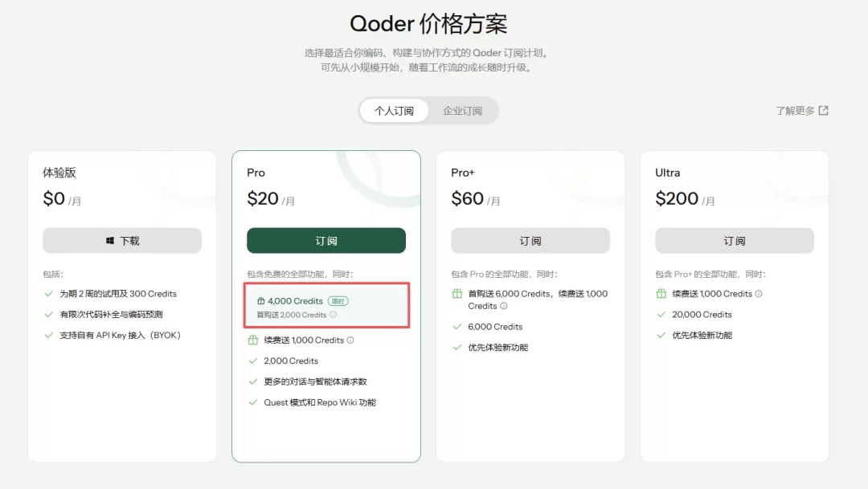The image size is (868, 489).
Task: Click checkmark beside 支持自有 API Key 接入
Action: click(49, 335)
